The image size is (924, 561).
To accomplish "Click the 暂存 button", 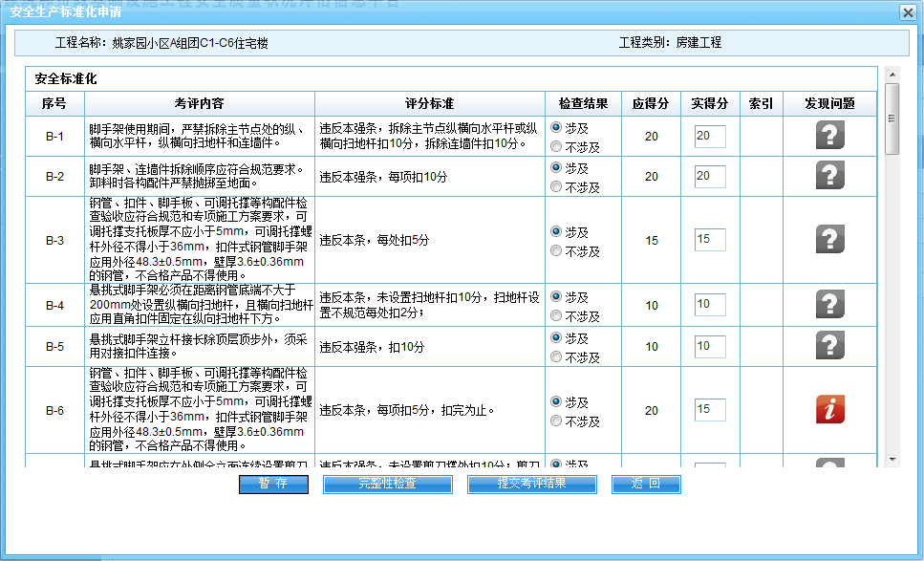I will (273, 484).
